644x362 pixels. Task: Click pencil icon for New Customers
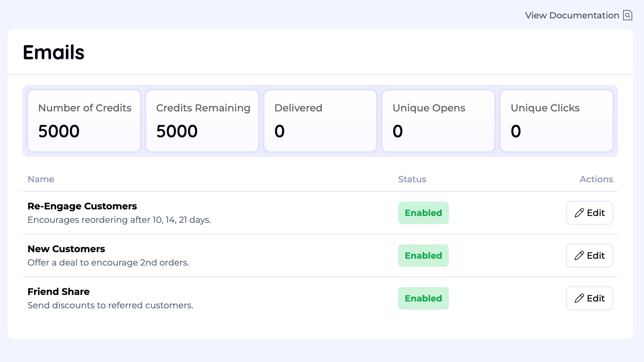click(579, 256)
